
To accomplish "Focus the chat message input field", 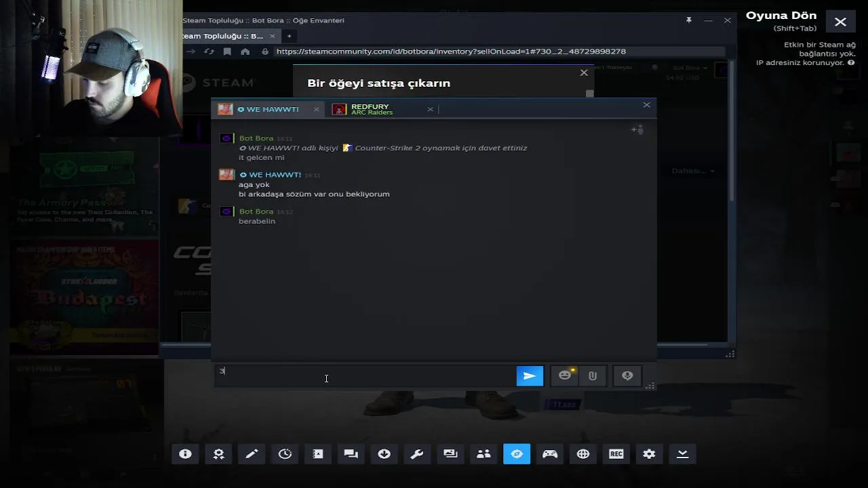I will (365, 375).
